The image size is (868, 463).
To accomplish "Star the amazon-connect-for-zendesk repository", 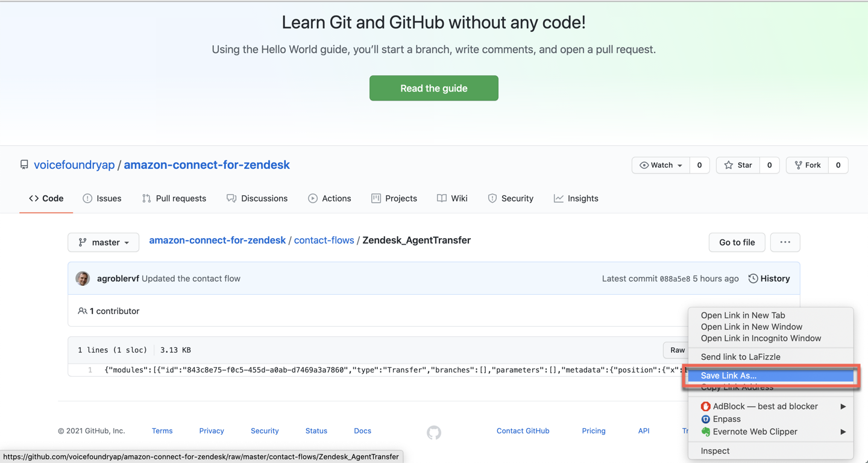I will (738, 165).
